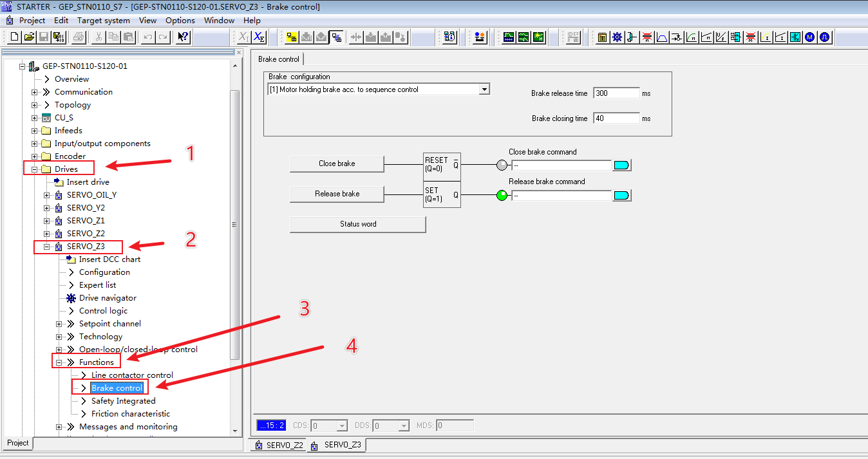Screen dimensions: 868x459
Task: Select Safety Integrated in the project tree
Action: 123,401
